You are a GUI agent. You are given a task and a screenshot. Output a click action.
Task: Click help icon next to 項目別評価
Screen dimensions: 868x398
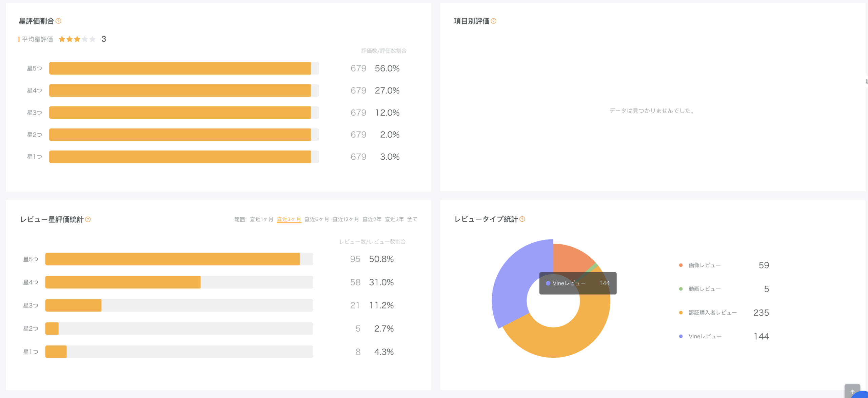[494, 21]
